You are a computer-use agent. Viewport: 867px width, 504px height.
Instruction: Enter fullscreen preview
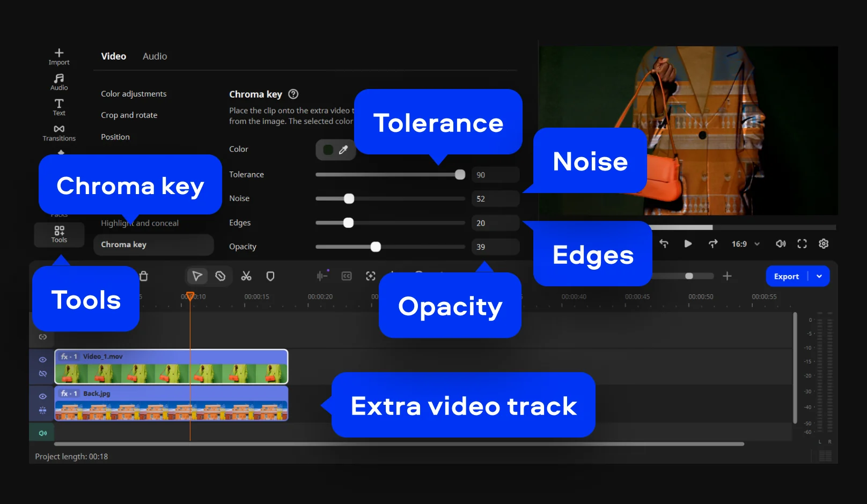802,244
